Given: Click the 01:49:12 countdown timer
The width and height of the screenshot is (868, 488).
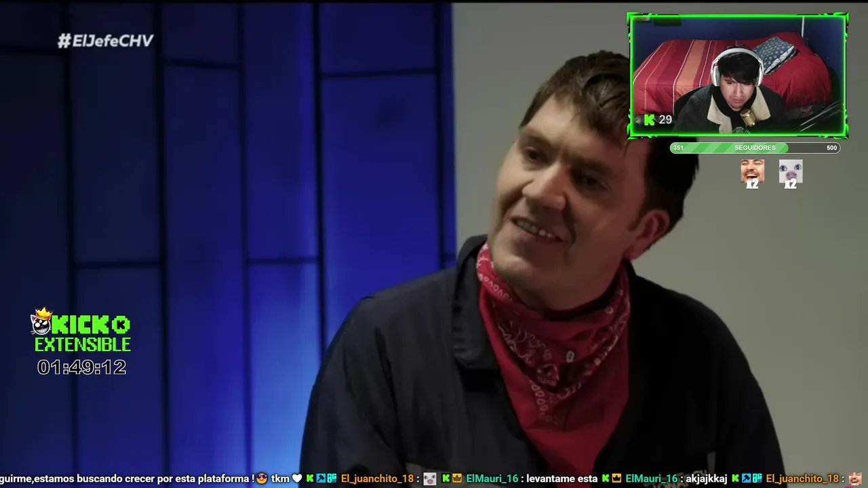Looking at the screenshot, I should point(81,367).
